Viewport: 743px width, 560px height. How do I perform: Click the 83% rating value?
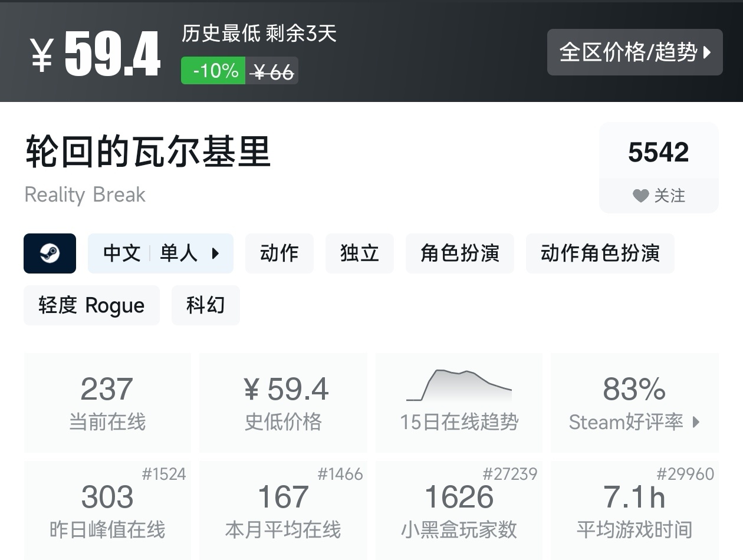tap(634, 390)
